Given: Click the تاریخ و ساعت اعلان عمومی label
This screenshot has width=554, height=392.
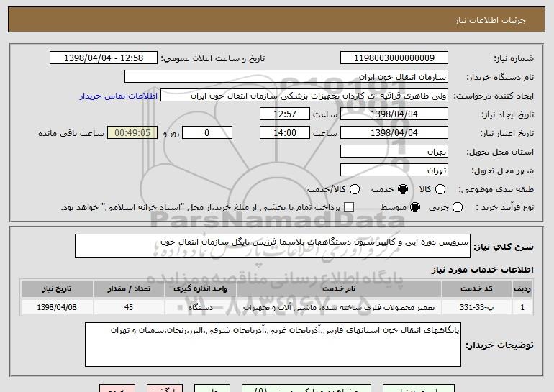Looking at the screenshot, I should 213,59.
